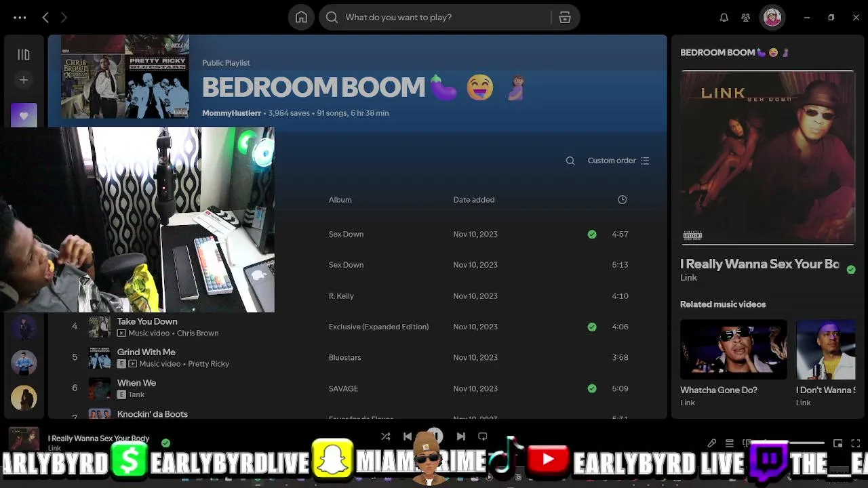
Task: Click the Related music videos heading
Action: click(723, 304)
